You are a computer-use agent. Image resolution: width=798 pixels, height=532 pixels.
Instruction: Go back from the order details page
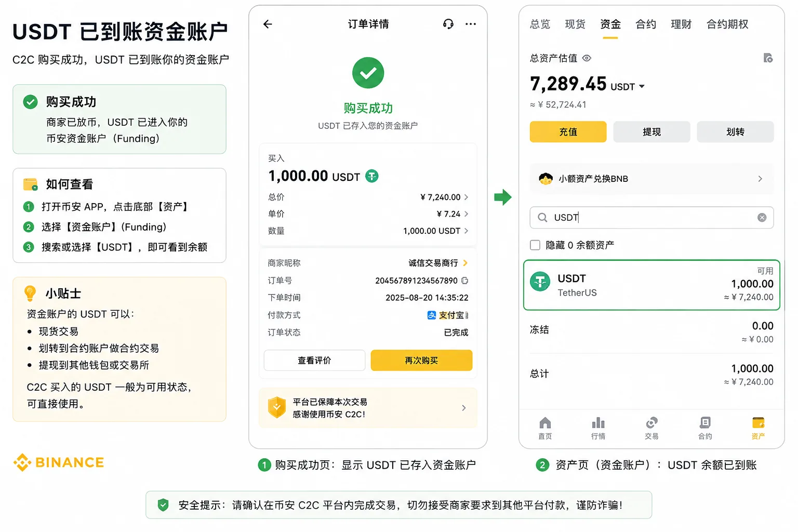tap(268, 24)
